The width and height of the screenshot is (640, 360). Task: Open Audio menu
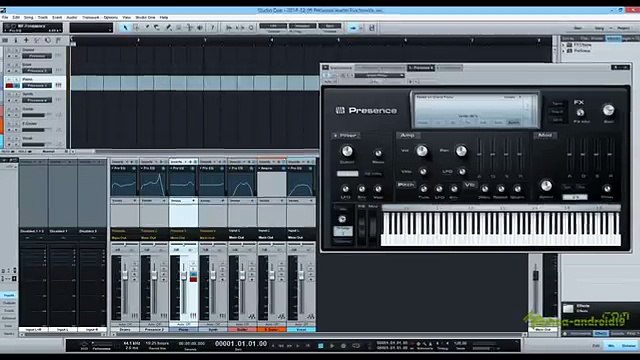click(x=72, y=18)
